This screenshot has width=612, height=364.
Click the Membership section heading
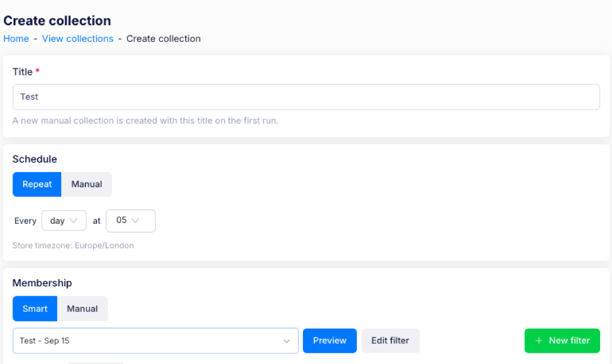[x=42, y=283]
